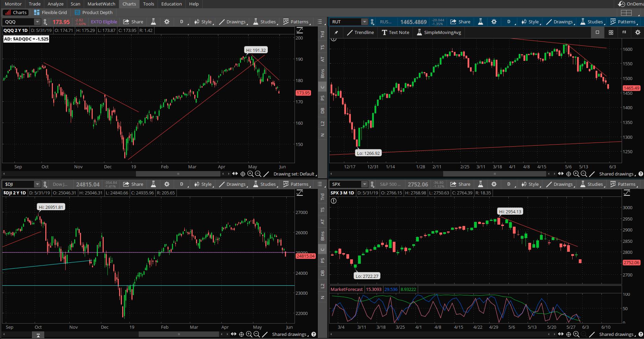Select the Trendline drawing button
Screen dimensions: 644x339
pyautogui.click(x=360, y=32)
